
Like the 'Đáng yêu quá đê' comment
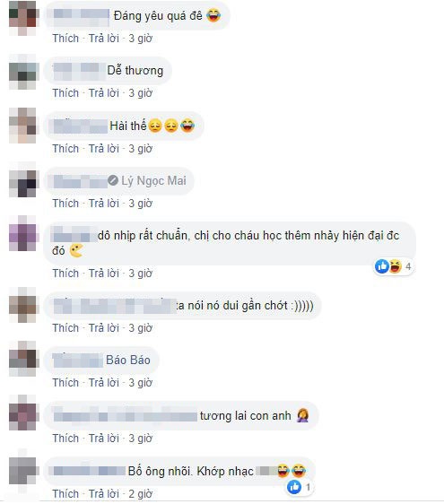point(65,39)
